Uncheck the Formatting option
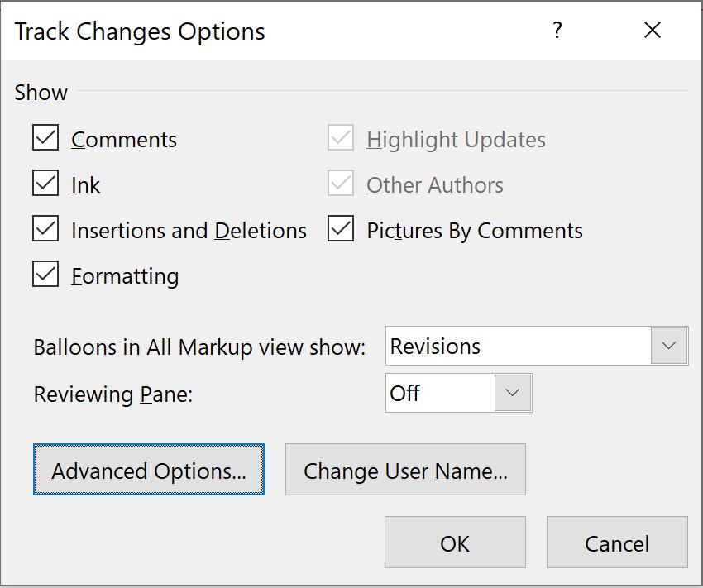Screen dimensions: 703x588 (x=47, y=275)
